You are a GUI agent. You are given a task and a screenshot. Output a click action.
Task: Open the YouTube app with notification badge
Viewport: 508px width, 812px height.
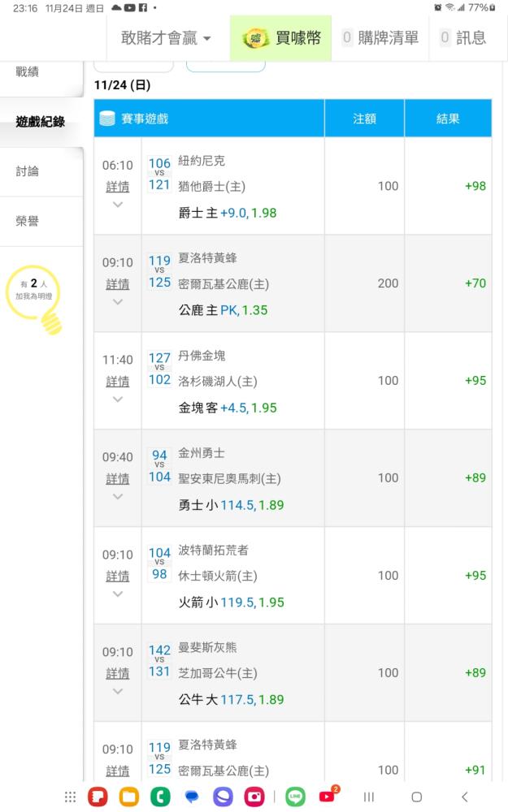click(x=328, y=796)
